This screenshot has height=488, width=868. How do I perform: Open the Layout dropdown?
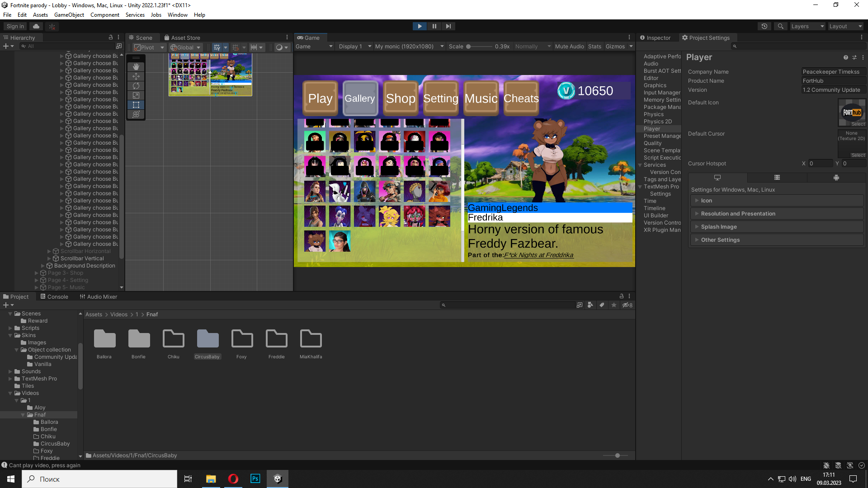pos(845,26)
